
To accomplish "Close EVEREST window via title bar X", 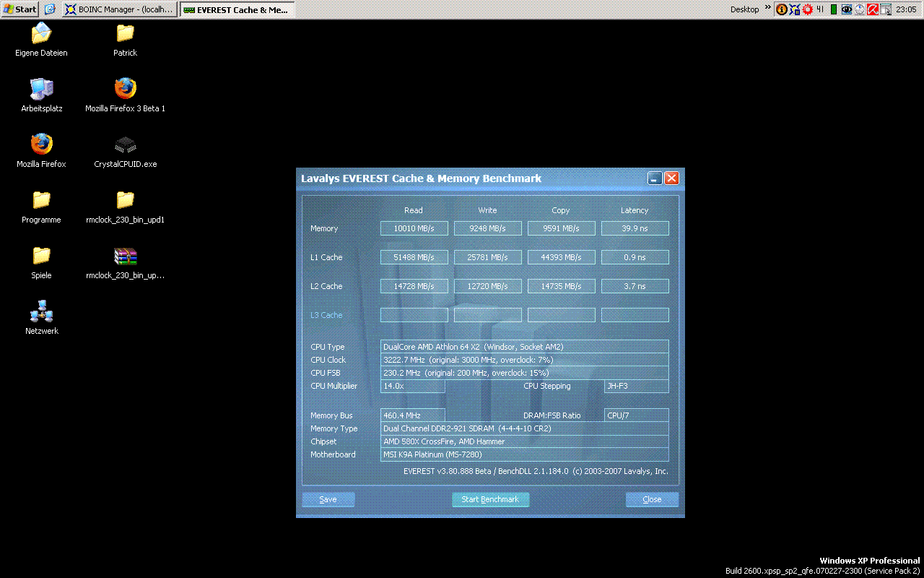I will [671, 178].
